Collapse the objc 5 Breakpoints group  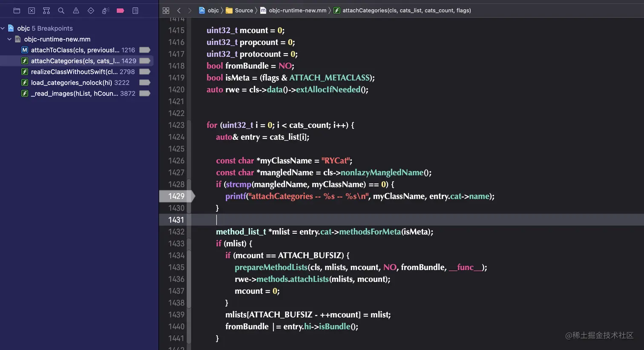(x=3, y=28)
